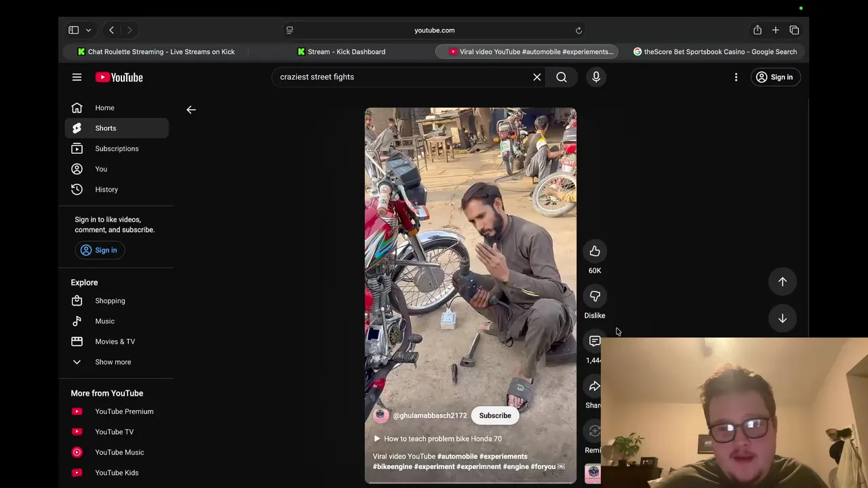The image size is (868, 488).
Task: Switch to Stream - Kick Dashboard tab
Action: 341,52
